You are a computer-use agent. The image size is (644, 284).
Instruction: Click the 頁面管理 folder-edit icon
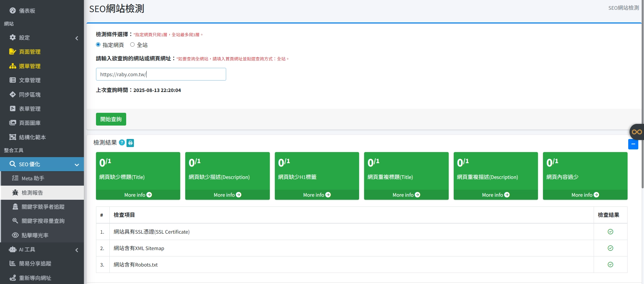13,51
